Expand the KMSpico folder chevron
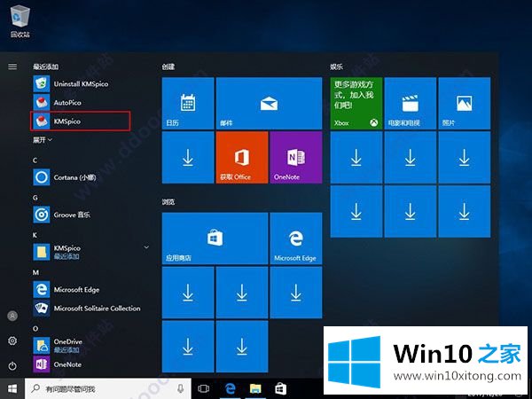Image resolution: width=532 pixels, height=399 pixels. tap(146, 247)
